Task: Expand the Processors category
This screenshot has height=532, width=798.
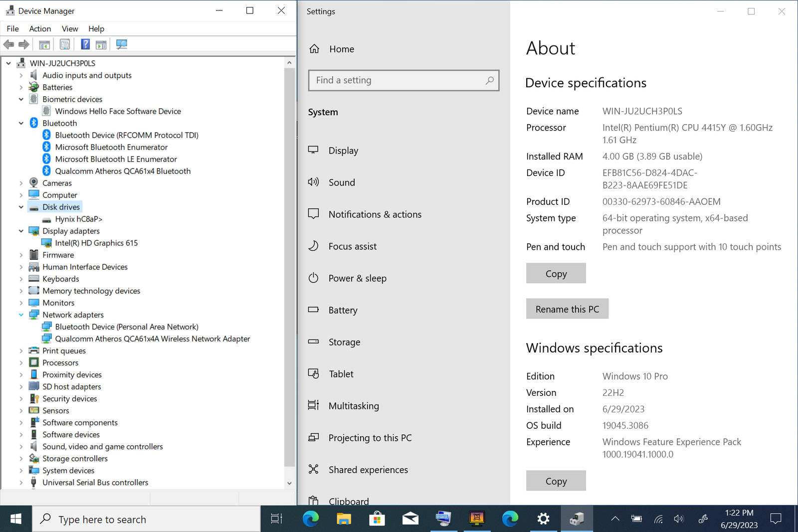Action: point(21,363)
